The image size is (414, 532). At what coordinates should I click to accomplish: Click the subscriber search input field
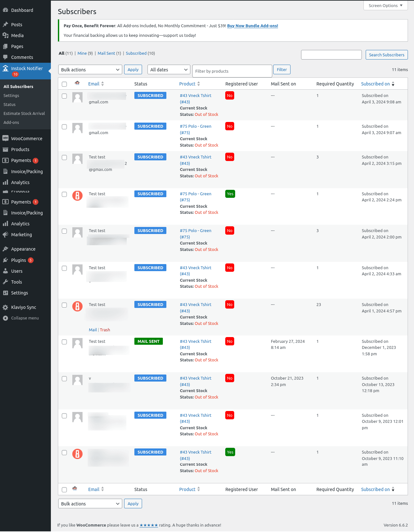331,55
